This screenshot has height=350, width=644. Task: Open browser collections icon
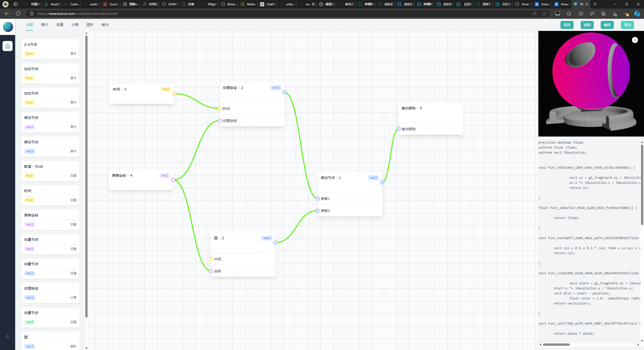tap(603, 14)
